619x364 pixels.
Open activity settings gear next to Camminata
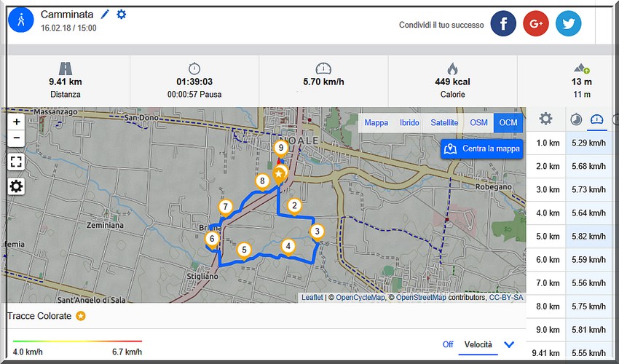point(121,15)
